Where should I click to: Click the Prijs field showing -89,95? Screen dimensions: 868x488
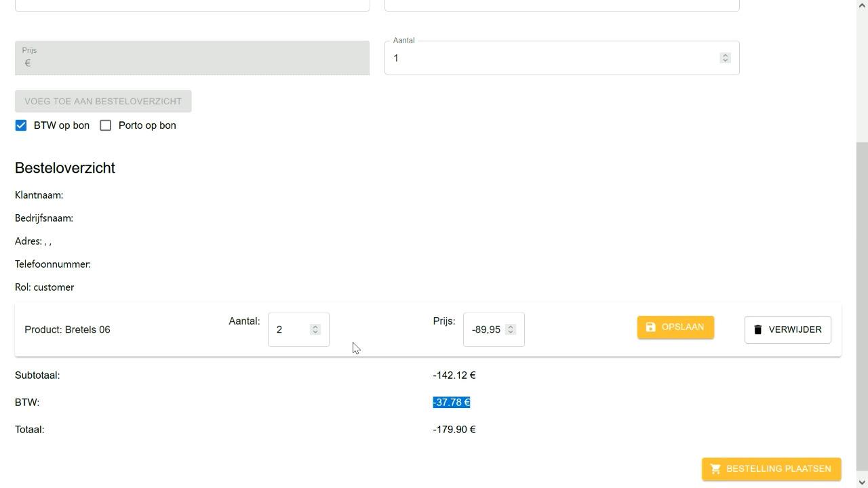click(486, 329)
